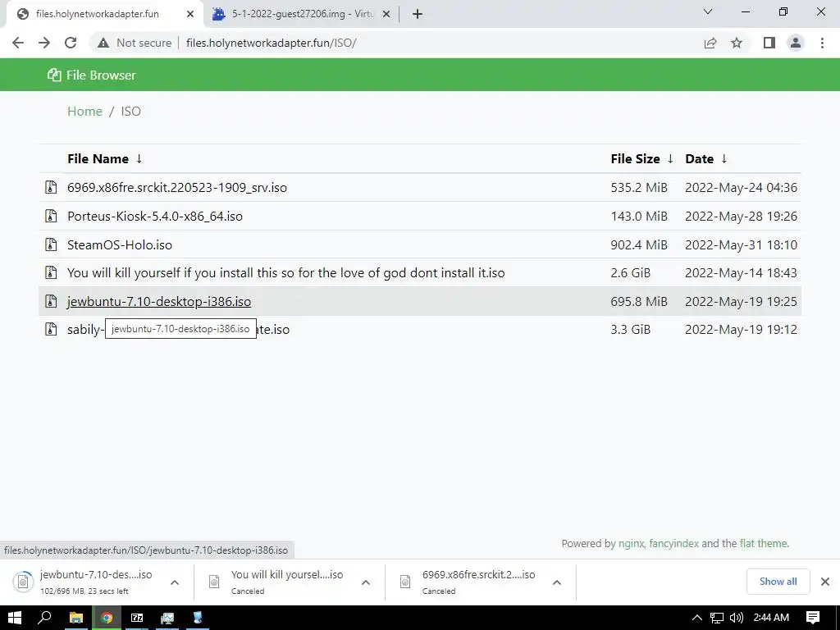This screenshot has width=840, height=630.
Task: Click the 3.3 GiB size cell
Action: pos(631,329)
